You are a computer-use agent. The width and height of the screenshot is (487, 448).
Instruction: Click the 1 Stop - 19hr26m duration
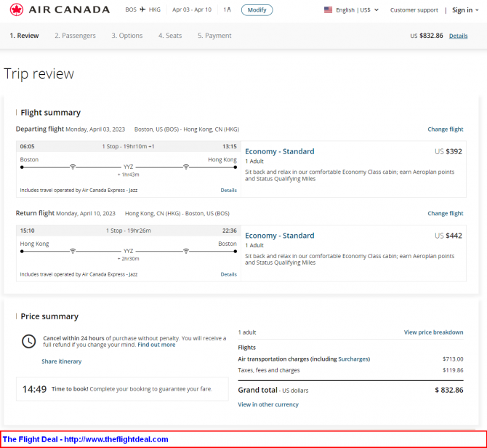[x=128, y=231]
